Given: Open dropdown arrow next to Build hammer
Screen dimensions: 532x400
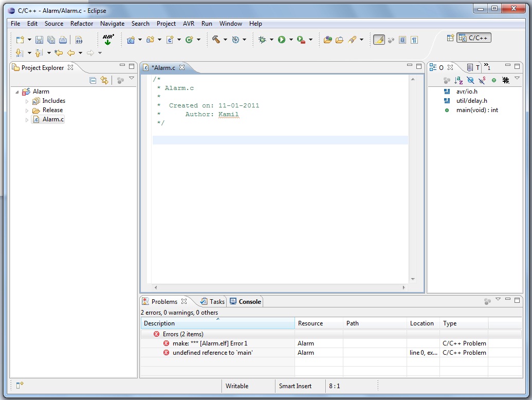Looking at the screenshot, I should point(225,40).
